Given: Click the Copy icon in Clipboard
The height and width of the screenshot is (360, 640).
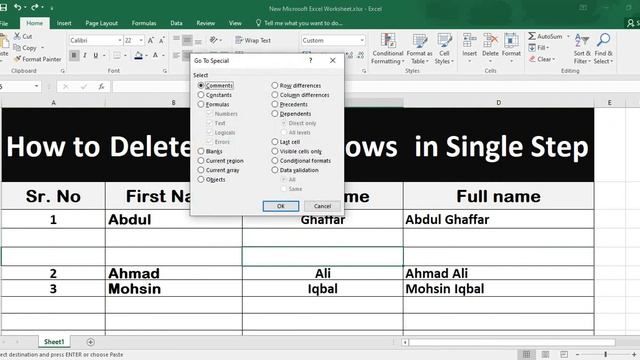Looking at the screenshot, I should coord(17,48).
